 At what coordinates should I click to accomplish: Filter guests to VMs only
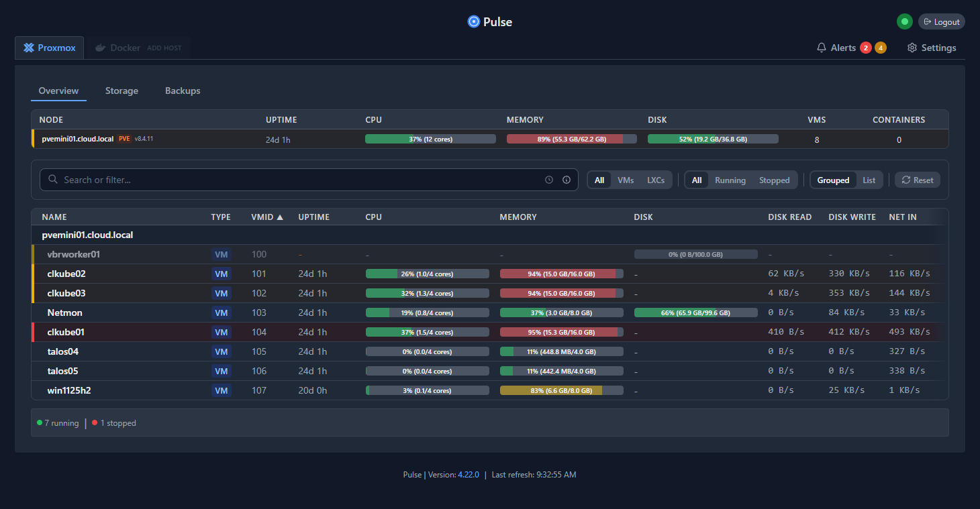click(625, 180)
